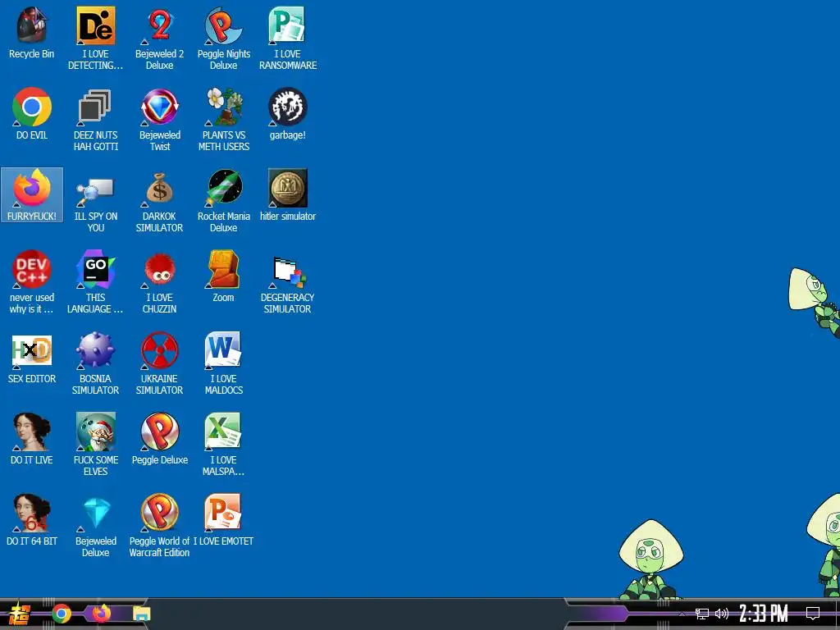Click the 2:33 PM taskbar clock
Image resolution: width=840 pixels, height=630 pixels.
point(764,614)
